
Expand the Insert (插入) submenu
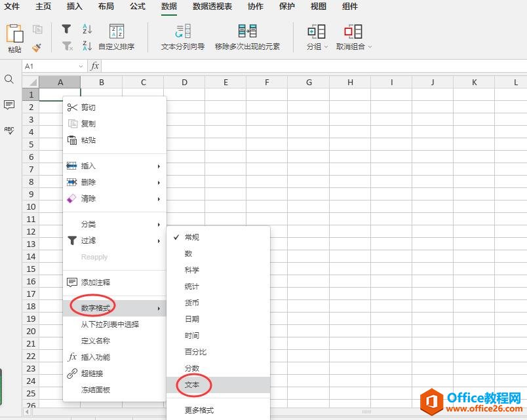115,166
